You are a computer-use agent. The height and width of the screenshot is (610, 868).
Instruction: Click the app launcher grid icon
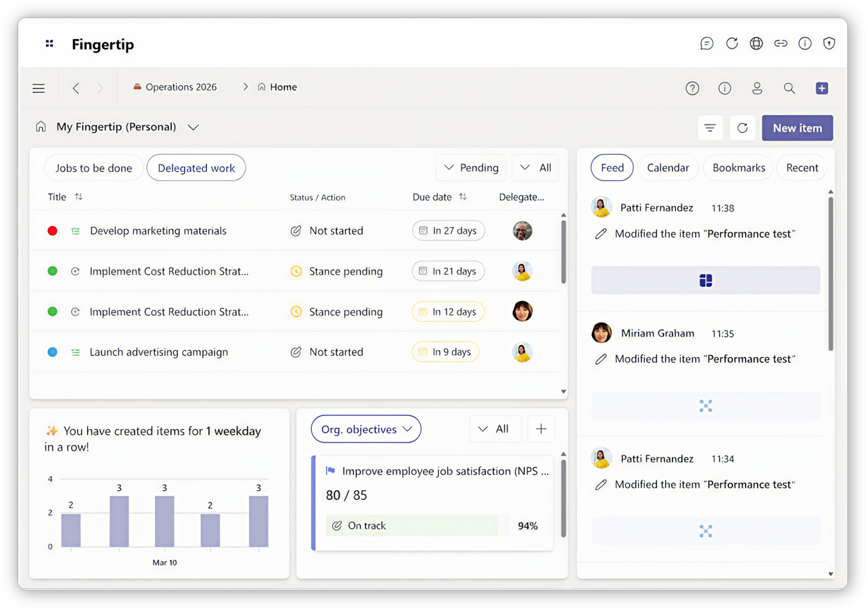pyautogui.click(x=49, y=44)
